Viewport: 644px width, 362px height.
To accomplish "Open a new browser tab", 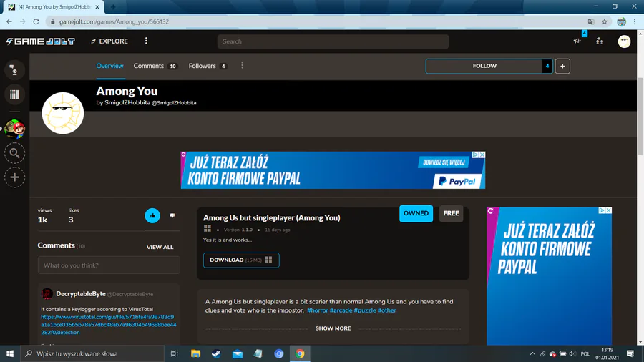I will (113, 7).
